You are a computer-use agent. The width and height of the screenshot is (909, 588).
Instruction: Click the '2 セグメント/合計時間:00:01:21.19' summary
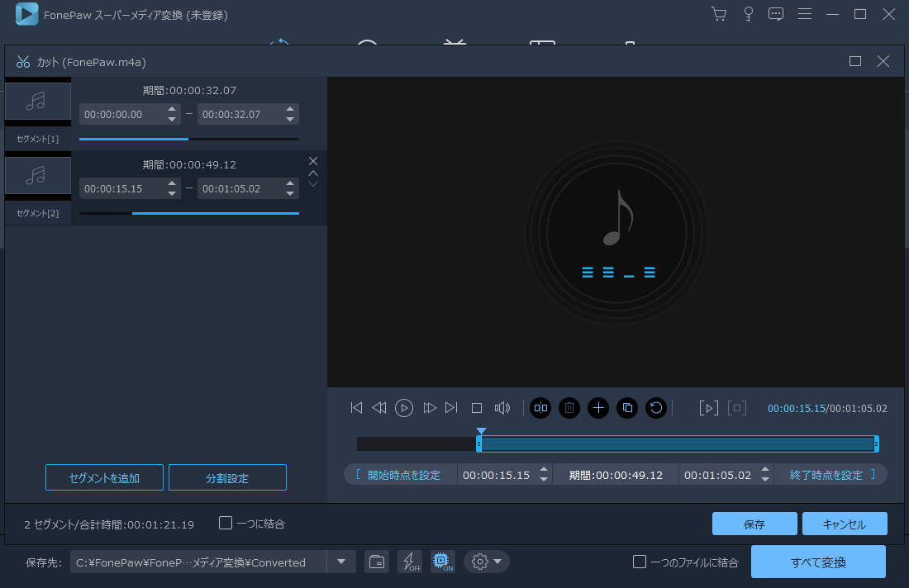point(109,524)
